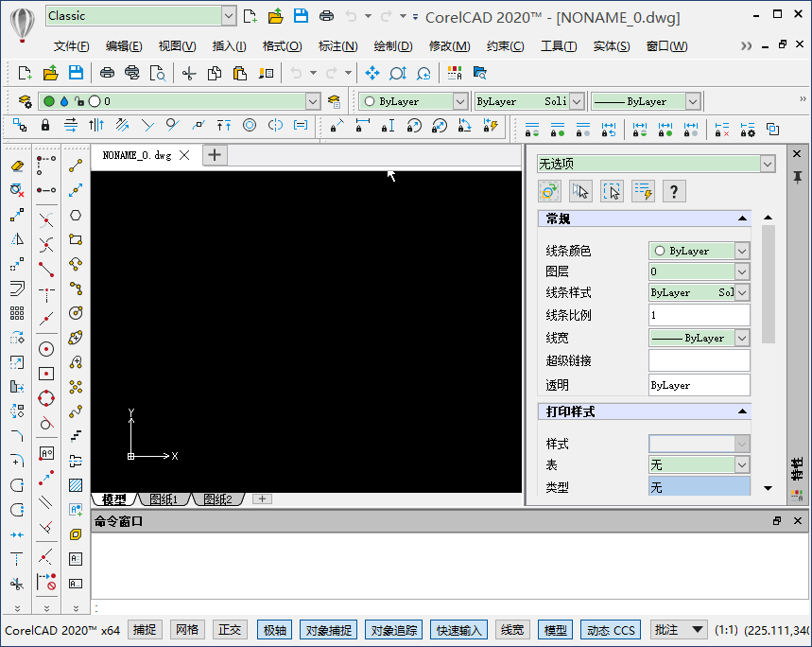812x647 pixels.
Task: Select the Pattern array tool
Action: 17,313
